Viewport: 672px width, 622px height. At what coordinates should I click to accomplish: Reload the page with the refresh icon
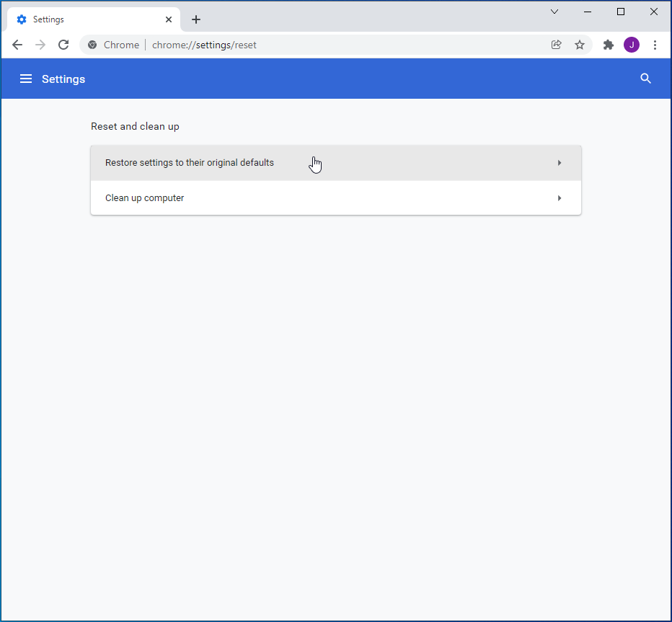click(63, 45)
